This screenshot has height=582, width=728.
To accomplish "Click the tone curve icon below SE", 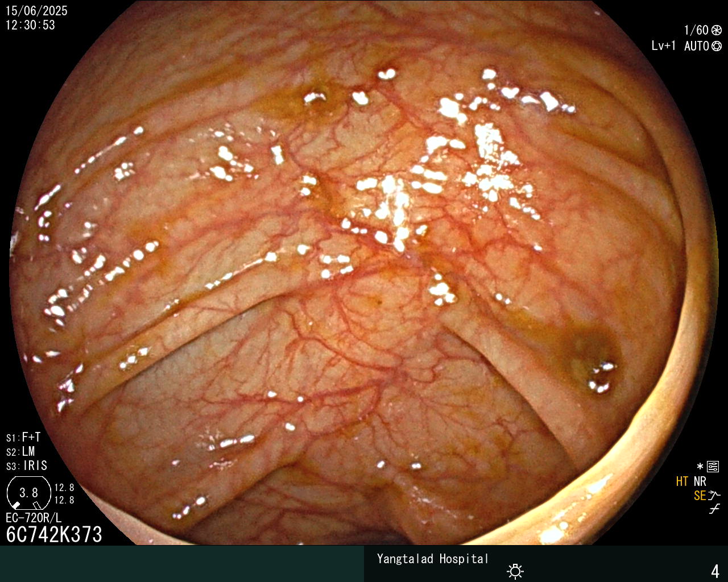I will tap(714, 509).
